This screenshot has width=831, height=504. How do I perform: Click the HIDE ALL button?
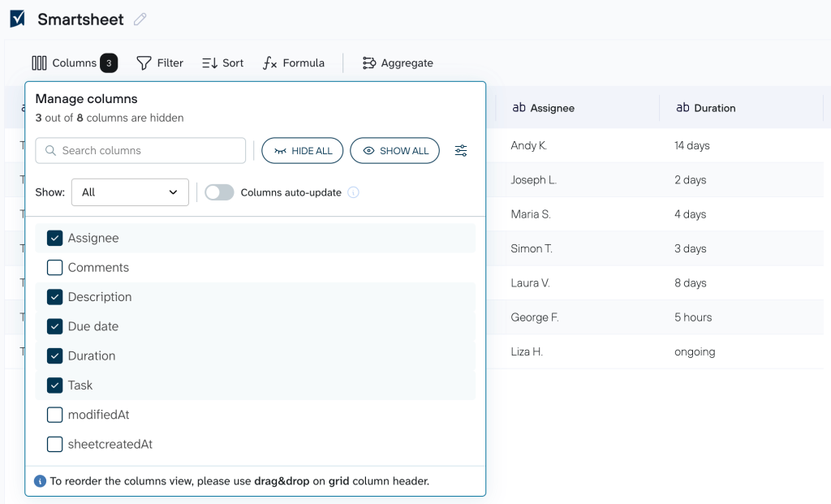[302, 150]
